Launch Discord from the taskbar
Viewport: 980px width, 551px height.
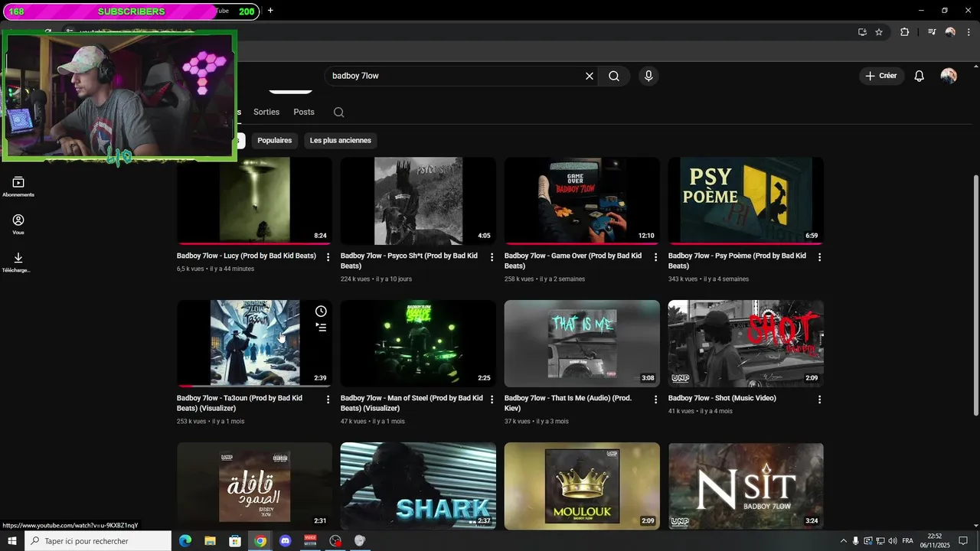286,541
